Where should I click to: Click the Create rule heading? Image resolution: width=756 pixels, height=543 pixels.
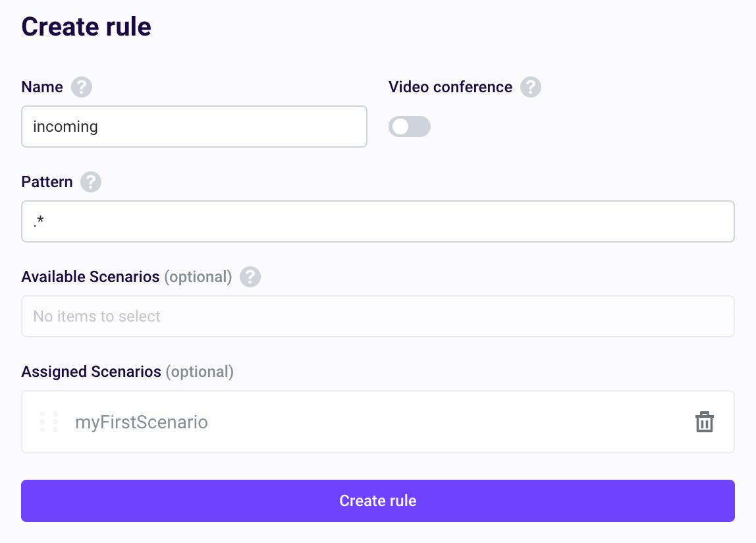(x=86, y=26)
